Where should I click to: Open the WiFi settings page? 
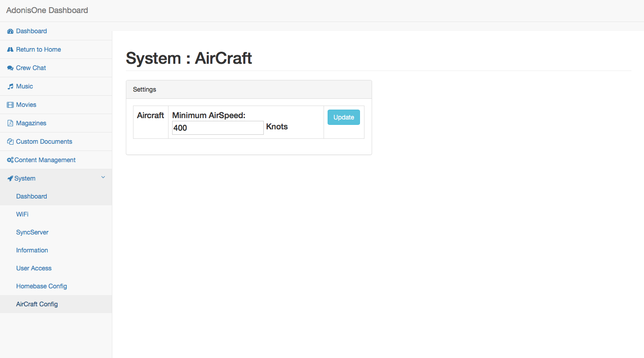(x=22, y=214)
